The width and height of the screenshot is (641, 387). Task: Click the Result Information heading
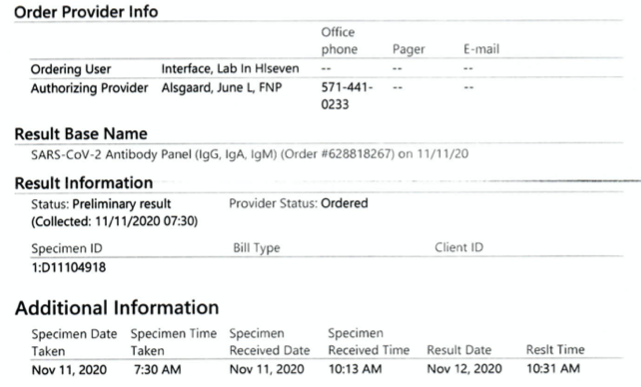pos(84,183)
